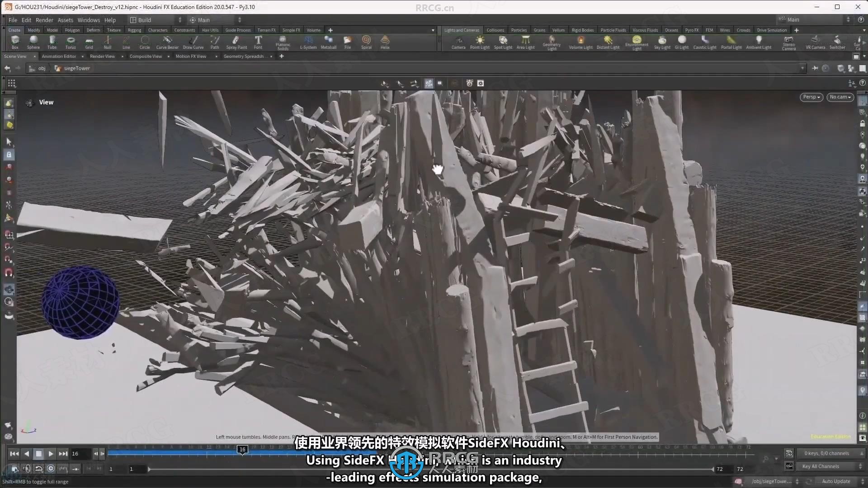
Task: Add an L-System from the shelf
Action: coord(308,42)
